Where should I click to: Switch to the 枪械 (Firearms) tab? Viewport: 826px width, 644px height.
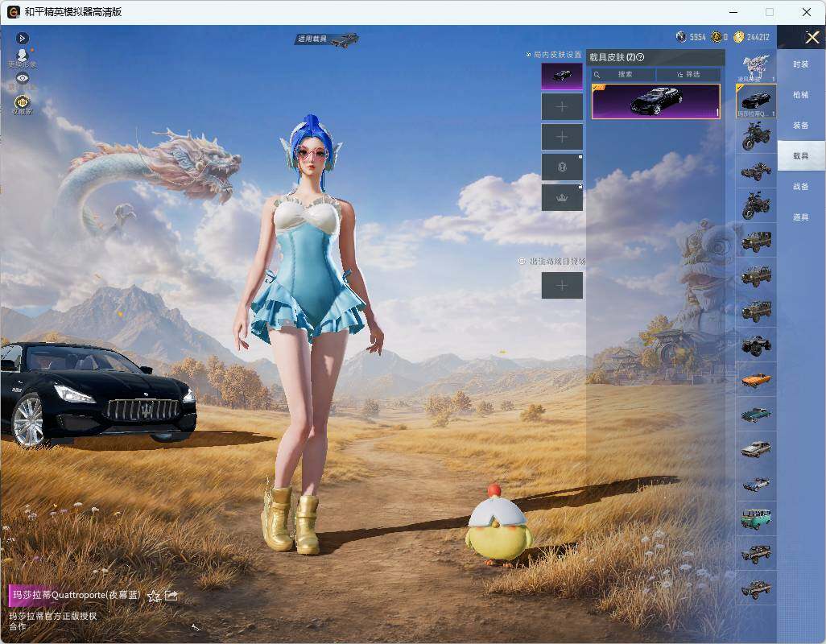point(801,95)
